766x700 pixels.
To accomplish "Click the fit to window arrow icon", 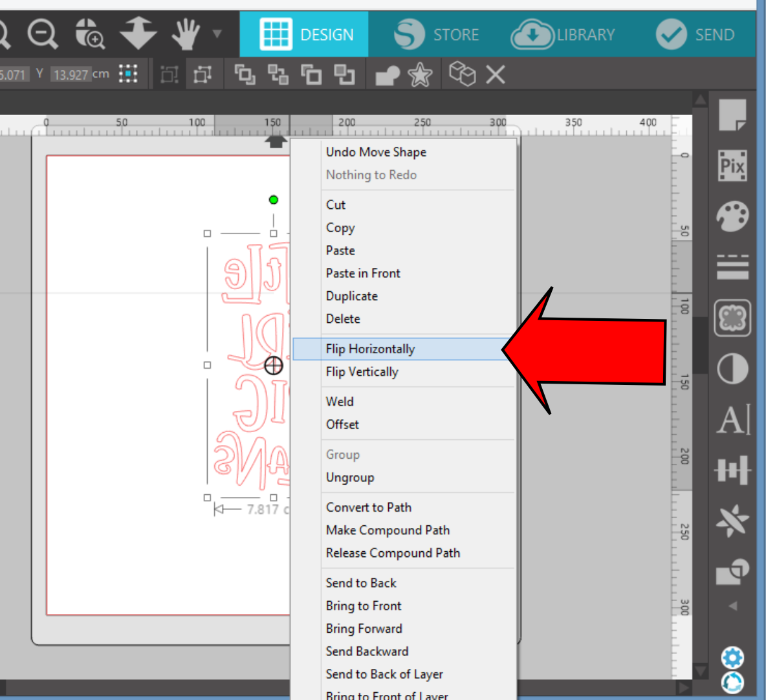I will (138, 33).
